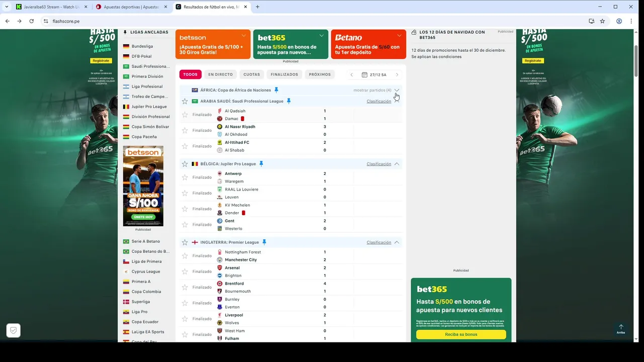Open Jupiter Pro League Clasificación link
Viewport: 644px width, 362px height.
click(x=379, y=164)
